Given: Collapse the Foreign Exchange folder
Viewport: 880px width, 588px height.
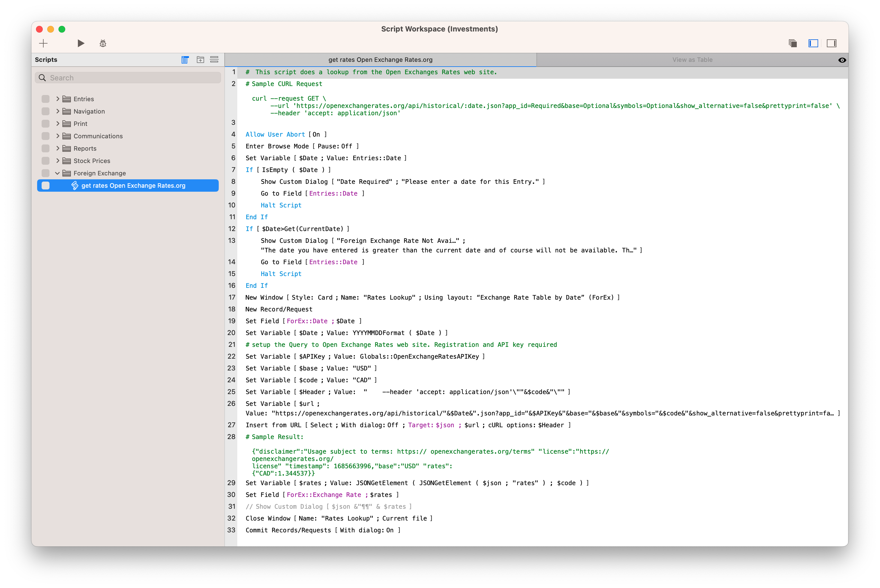Looking at the screenshot, I should click(x=58, y=173).
